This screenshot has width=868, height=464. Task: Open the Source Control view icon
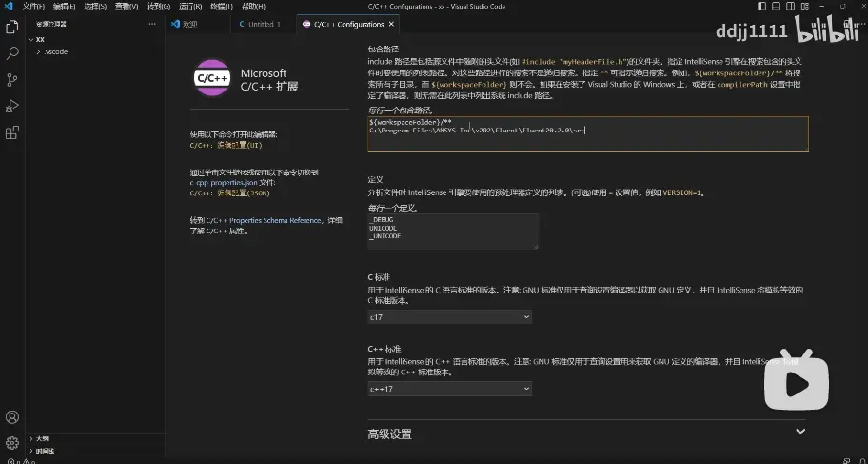pyautogui.click(x=12, y=79)
